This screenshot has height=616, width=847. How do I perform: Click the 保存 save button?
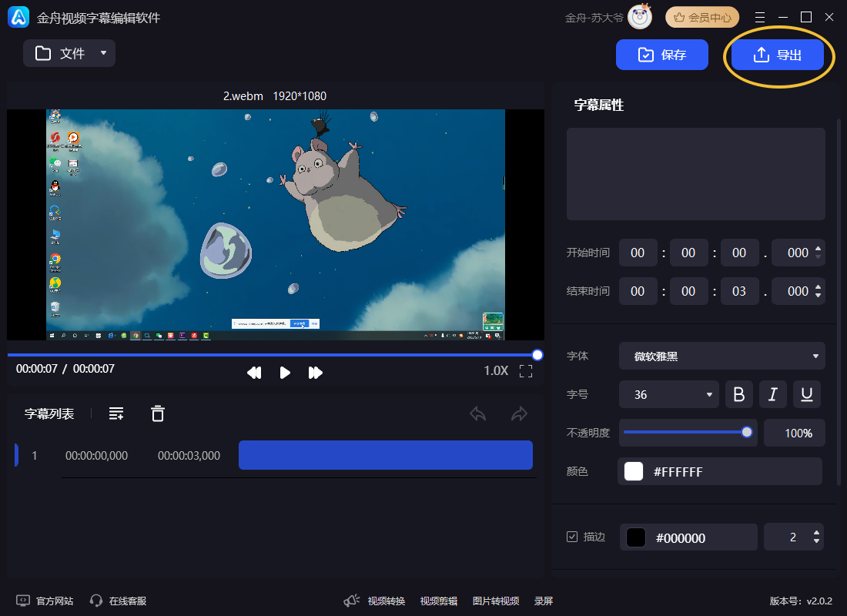[661, 55]
